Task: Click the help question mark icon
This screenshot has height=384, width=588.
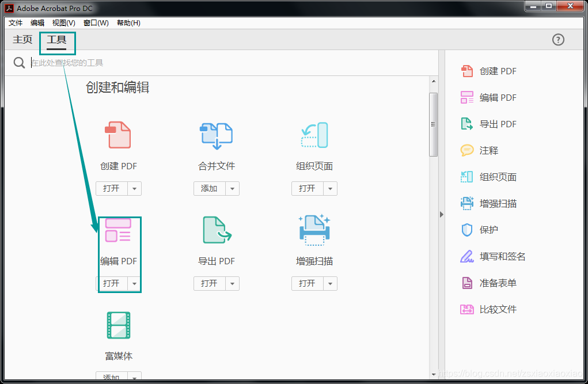Action: point(558,39)
